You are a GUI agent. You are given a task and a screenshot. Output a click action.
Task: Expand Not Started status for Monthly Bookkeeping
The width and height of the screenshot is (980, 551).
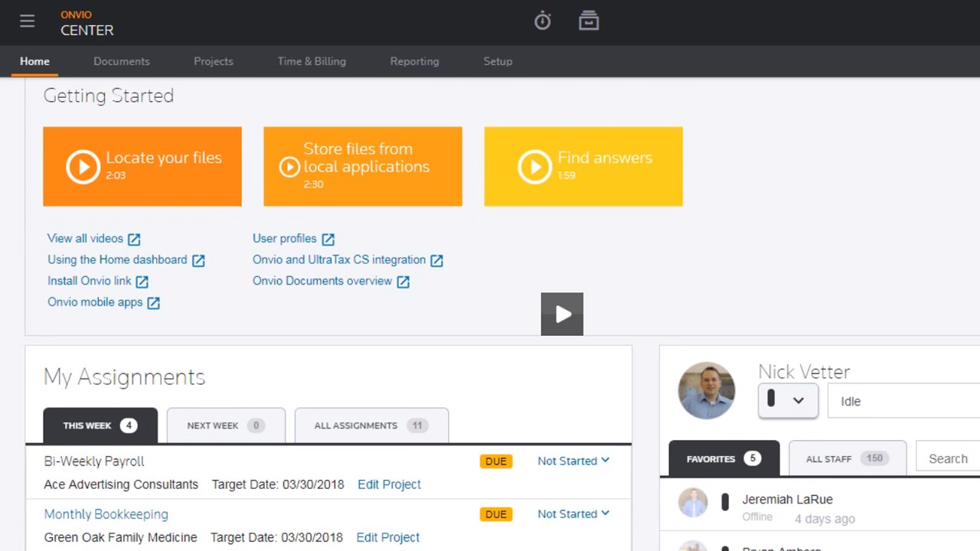573,514
